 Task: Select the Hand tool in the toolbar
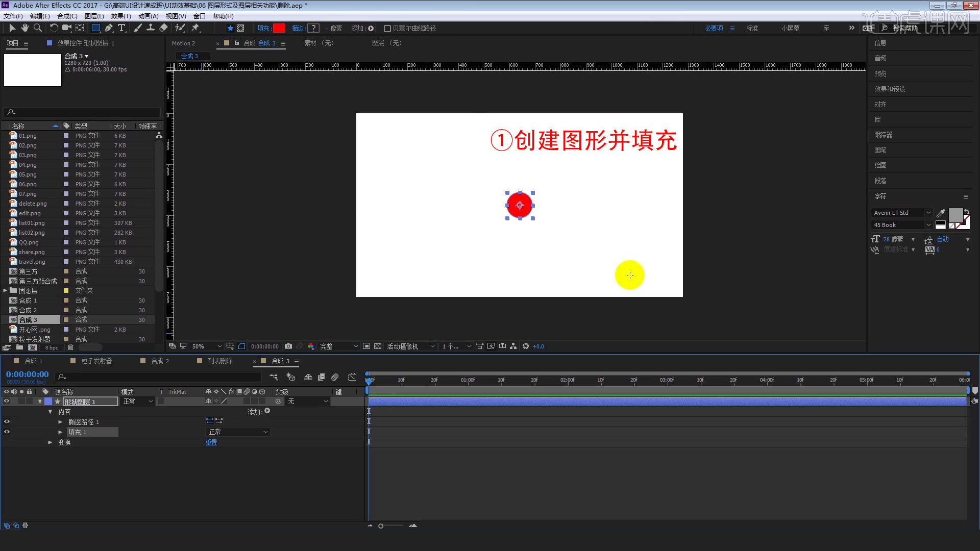[24, 28]
